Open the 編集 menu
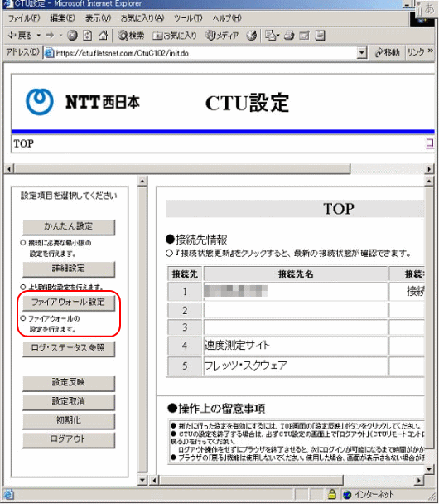The width and height of the screenshot is (439, 504). (62, 18)
